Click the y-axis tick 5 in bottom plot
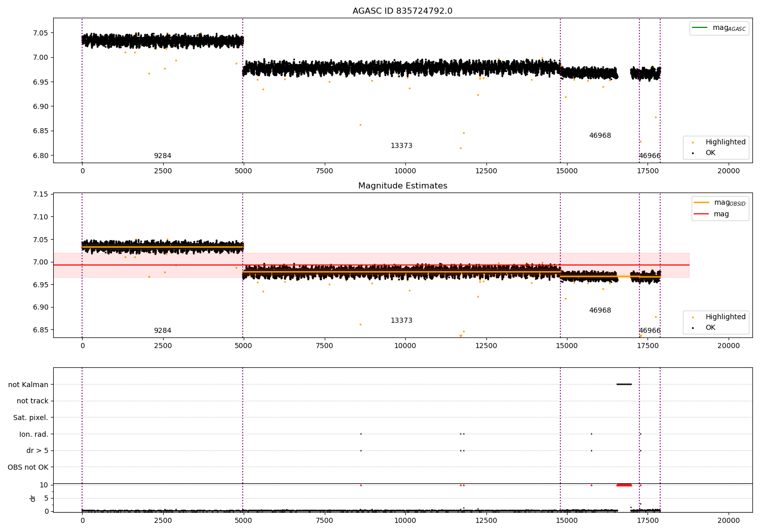The width and height of the screenshot is (760, 532). pyautogui.click(x=46, y=498)
